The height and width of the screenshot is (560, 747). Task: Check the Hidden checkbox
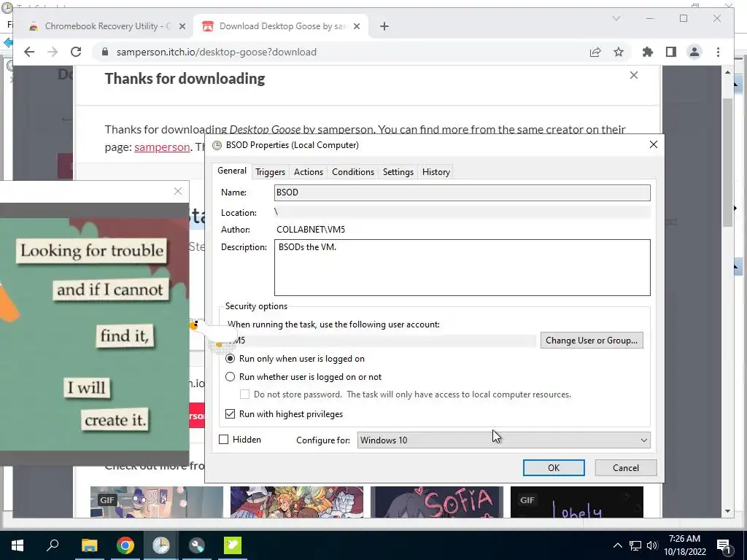point(223,440)
